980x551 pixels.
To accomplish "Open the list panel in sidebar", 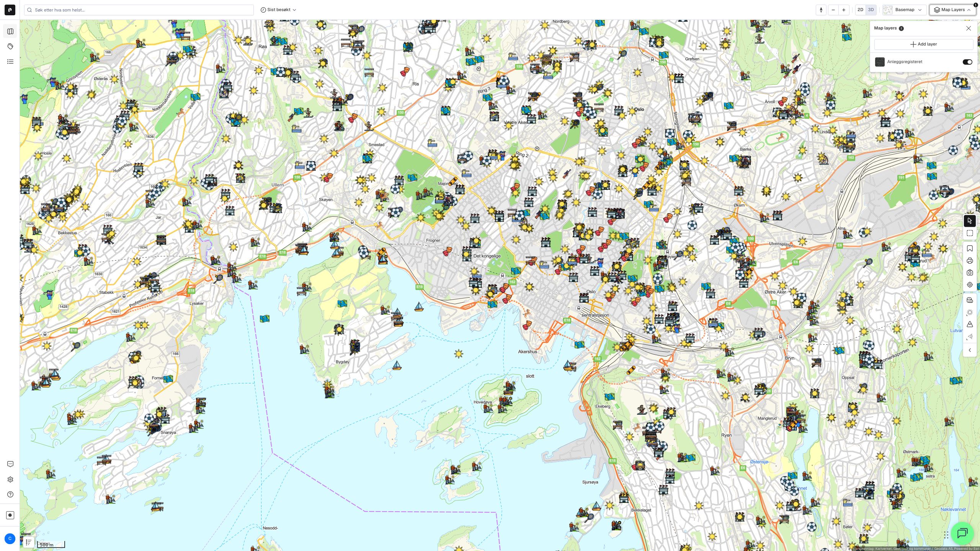I will pos(10,62).
